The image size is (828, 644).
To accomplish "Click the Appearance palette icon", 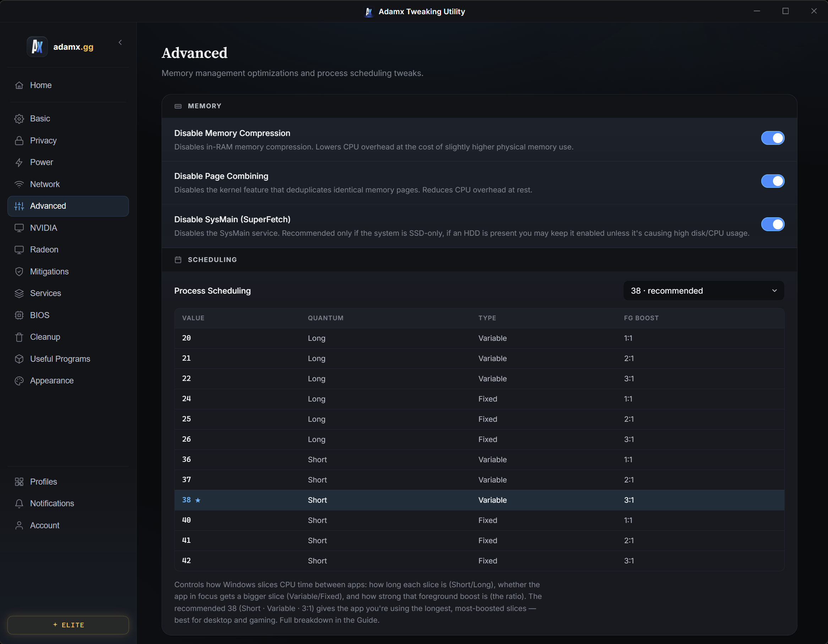I will pyautogui.click(x=19, y=381).
